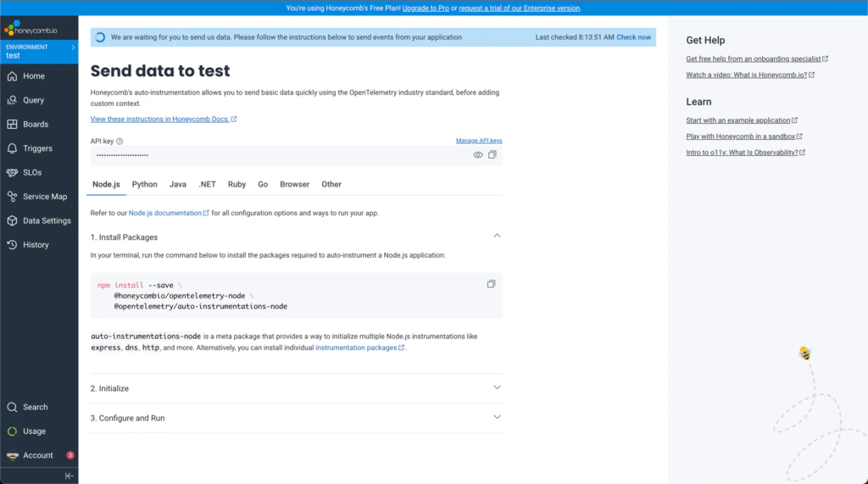Viewport: 868px width, 484px height.
Task: Click the Upgrade to Pro link
Action: coord(426,8)
